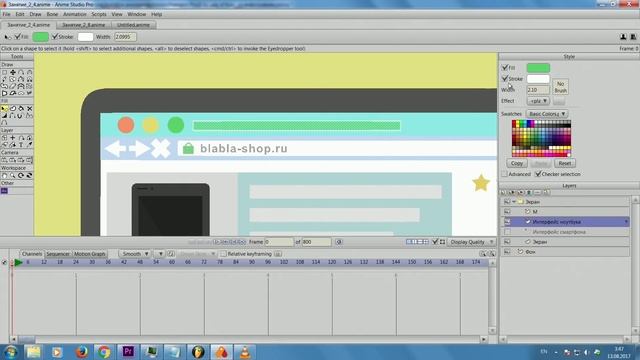Hide the Фон layer
The height and width of the screenshot is (360, 640).
tap(507, 252)
